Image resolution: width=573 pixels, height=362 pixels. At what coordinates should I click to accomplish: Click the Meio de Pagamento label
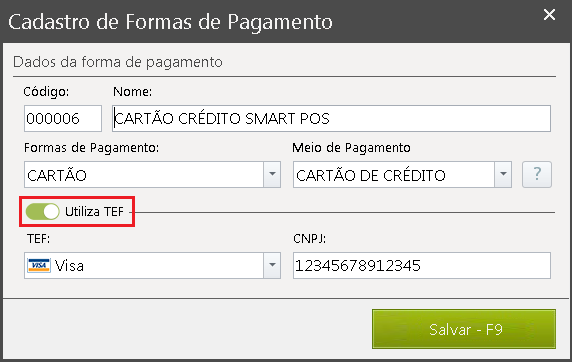(351, 148)
